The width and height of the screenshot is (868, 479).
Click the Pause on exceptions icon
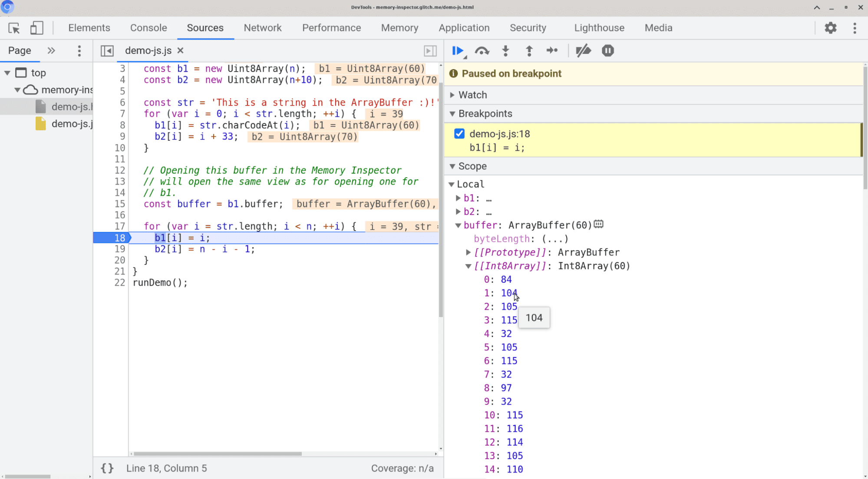point(607,51)
